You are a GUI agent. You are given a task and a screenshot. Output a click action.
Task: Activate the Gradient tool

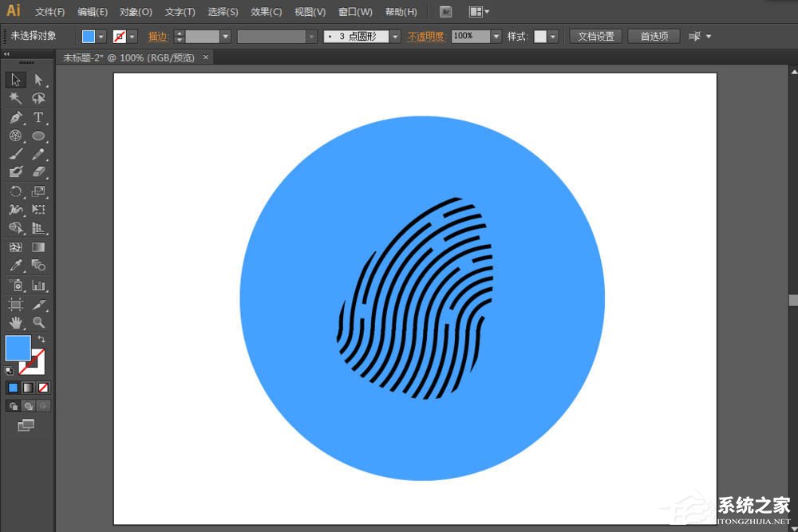[38, 246]
